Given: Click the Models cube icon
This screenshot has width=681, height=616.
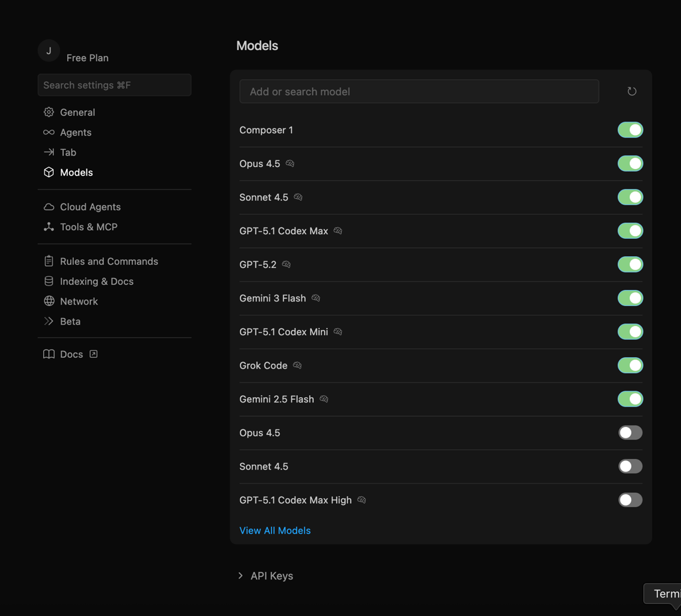Looking at the screenshot, I should tap(49, 172).
